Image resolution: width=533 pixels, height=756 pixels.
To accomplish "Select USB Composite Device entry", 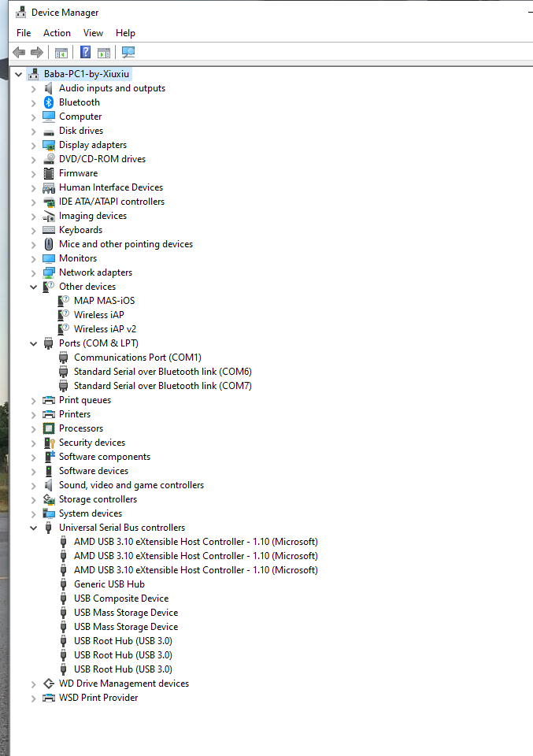I will (121, 598).
